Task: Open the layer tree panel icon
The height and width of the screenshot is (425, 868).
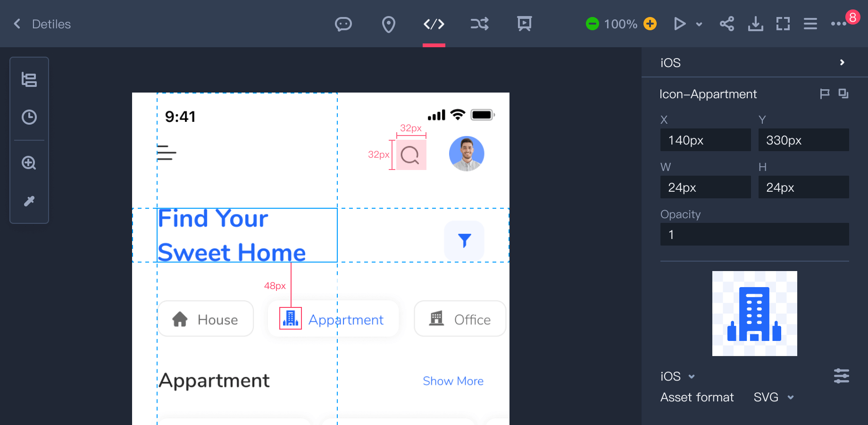Action: [x=29, y=79]
